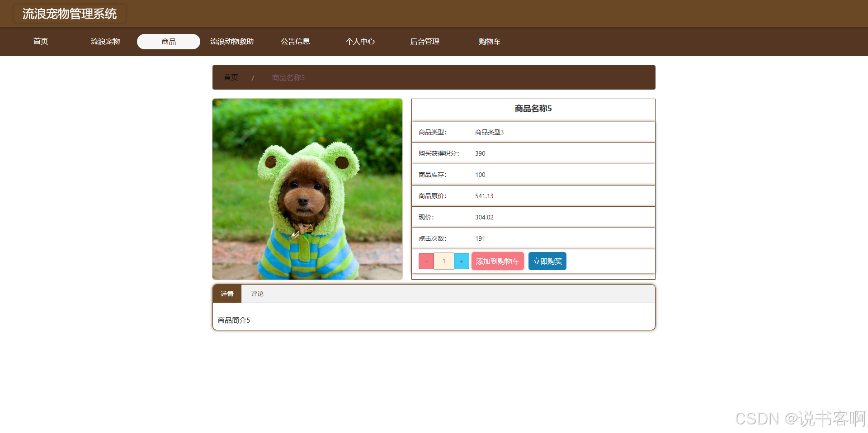Open 流浪动物救助 page

click(x=232, y=41)
